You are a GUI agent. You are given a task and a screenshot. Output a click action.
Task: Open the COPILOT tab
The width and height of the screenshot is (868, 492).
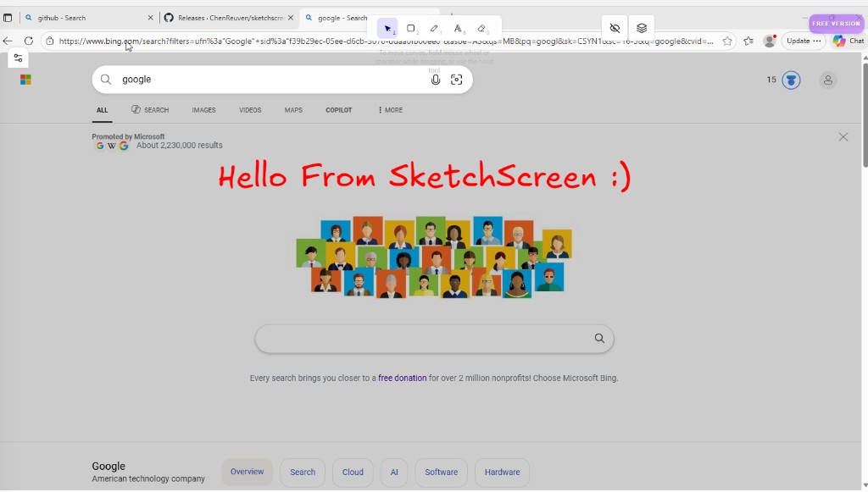pyautogui.click(x=339, y=110)
